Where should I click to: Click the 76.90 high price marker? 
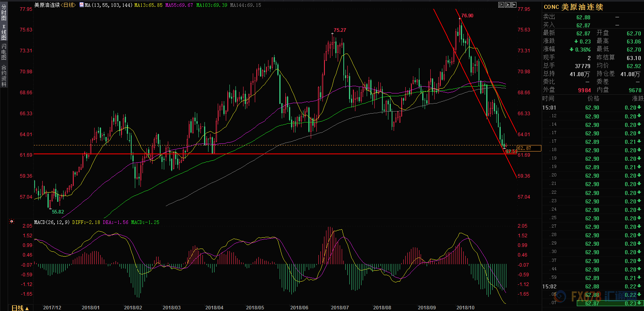467,16
